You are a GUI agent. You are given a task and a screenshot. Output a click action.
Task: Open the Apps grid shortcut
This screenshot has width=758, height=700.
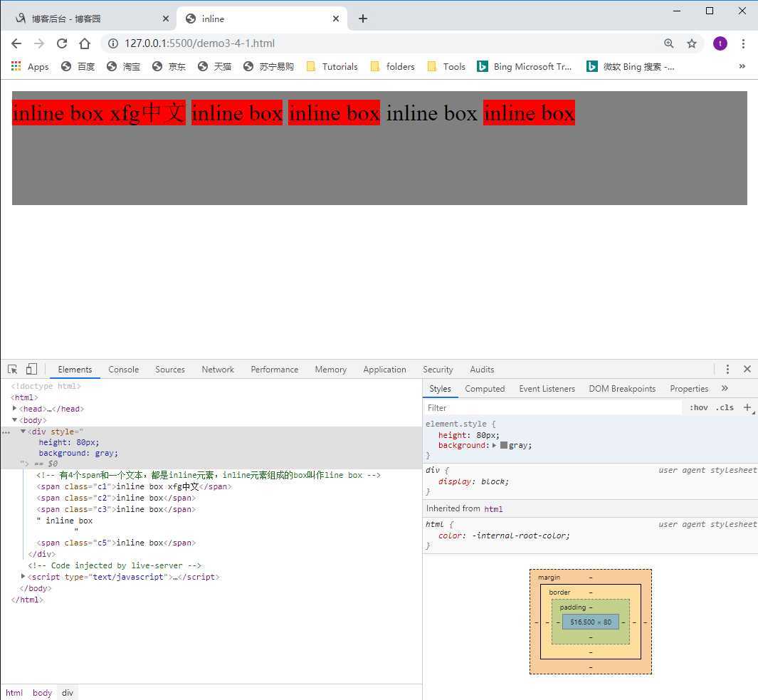[x=30, y=66]
